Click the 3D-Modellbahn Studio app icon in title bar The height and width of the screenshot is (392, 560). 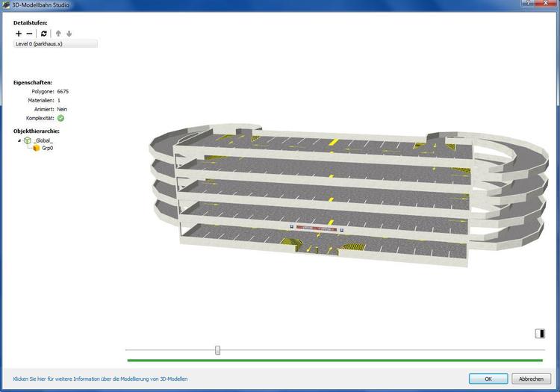(6, 5)
